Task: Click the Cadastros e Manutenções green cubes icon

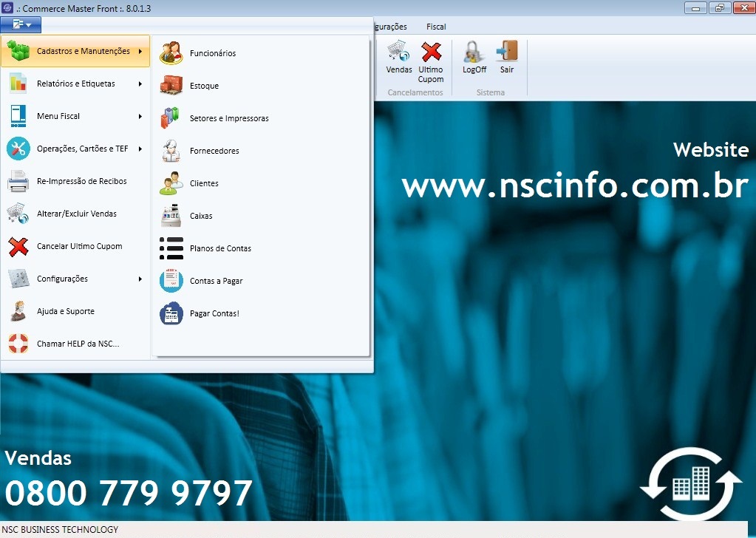Action: coord(18,50)
